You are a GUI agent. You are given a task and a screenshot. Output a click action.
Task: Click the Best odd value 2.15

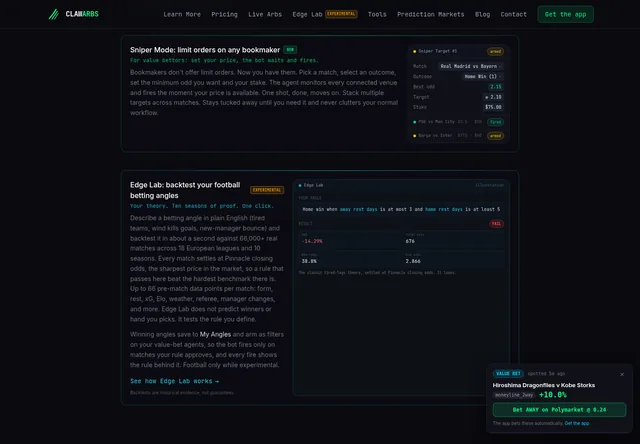pyautogui.click(x=496, y=87)
